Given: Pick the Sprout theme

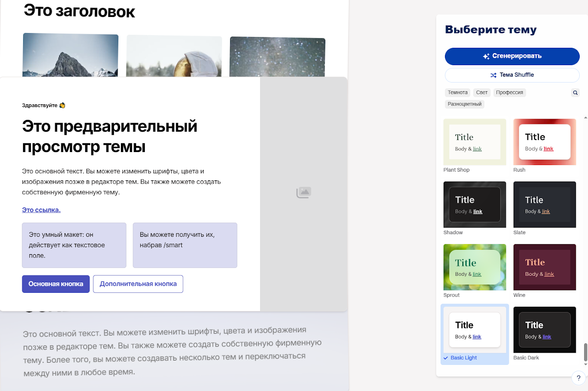Looking at the screenshot, I should point(474,267).
